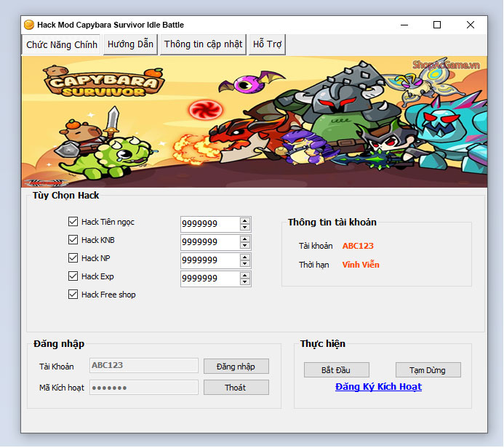Open the Hướng Dẫn tab
504x448 pixels.
point(130,44)
